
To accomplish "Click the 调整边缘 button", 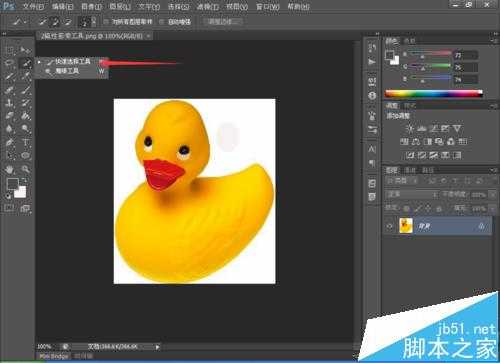I will coord(223,22).
